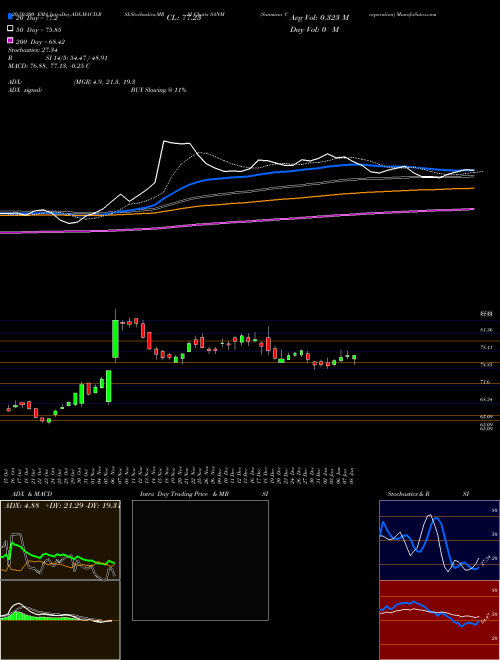Screen dimensions: 500x660
Task: Click the tall green gap-up candlestick
Action: [x=115, y=339]
